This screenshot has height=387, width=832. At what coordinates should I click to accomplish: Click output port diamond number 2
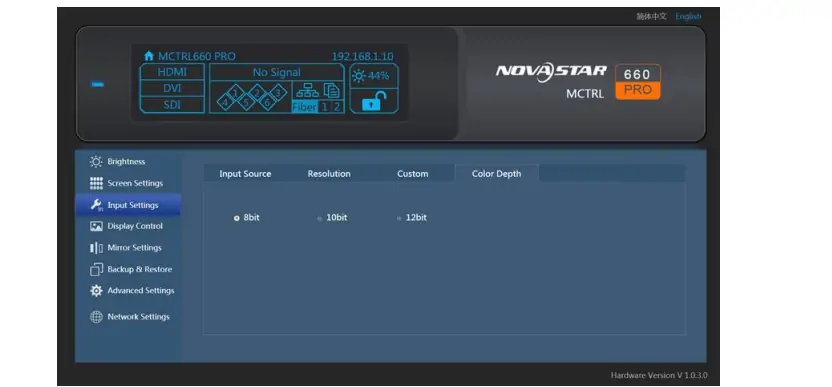pyautogui.click(x=257, y=93)
